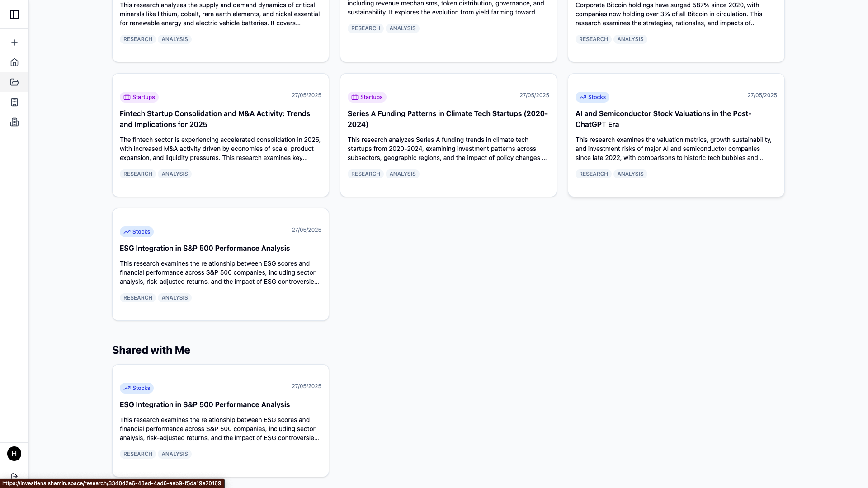Click the H user avatar
868x488 pixels.
(x=14, y=454)
